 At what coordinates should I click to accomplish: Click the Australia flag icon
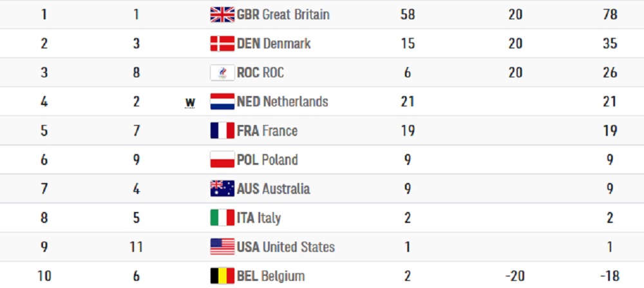(x=222, y=189)
